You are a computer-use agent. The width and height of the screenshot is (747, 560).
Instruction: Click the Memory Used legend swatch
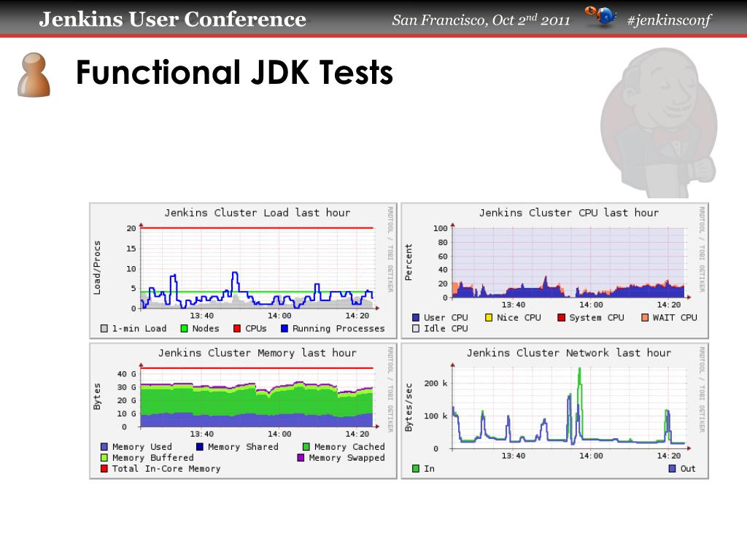point(104,447)
